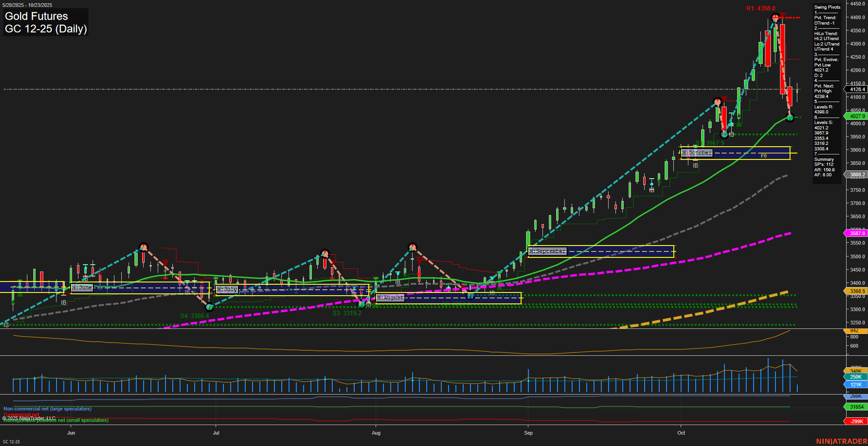Image resolution: width=868 pixels, height=446 pixels.
Task: Click the yellow 3368.5 price swatch on the axis
Action: coord(856,291)
